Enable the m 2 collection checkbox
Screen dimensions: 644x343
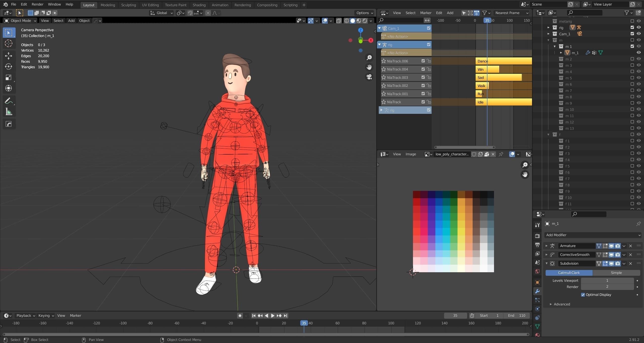coord(632,59)
